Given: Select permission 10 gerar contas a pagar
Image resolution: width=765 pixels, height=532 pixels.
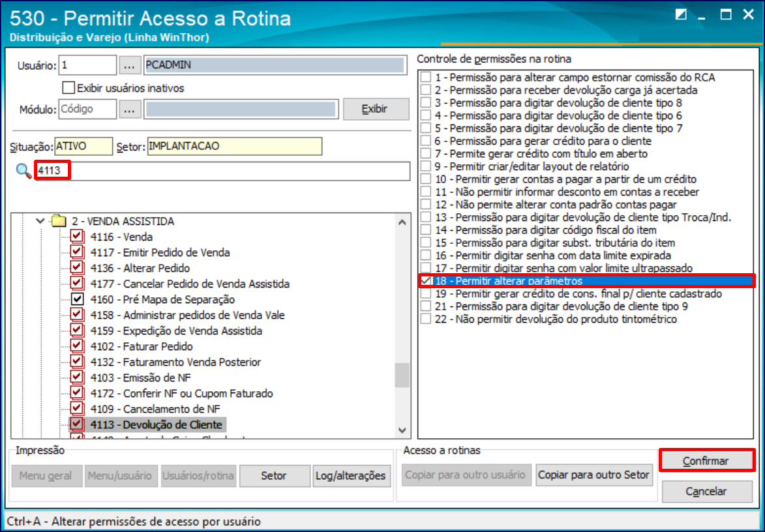Looking at the screenshot, I should 565,179.
